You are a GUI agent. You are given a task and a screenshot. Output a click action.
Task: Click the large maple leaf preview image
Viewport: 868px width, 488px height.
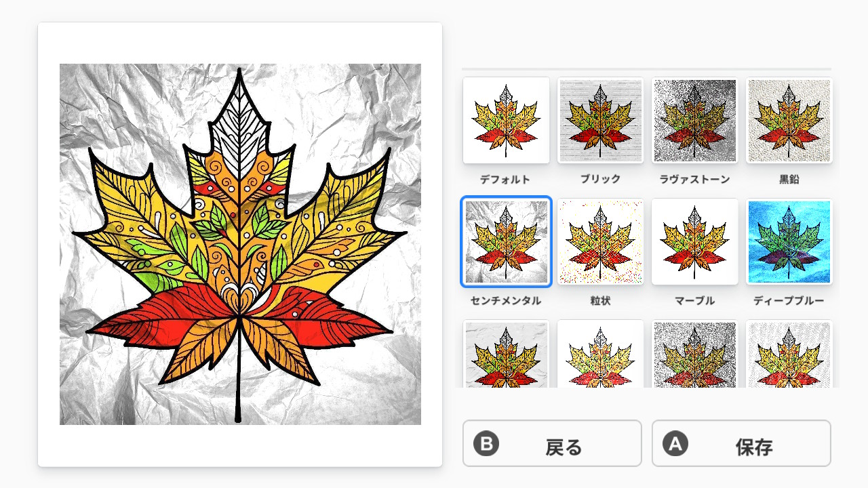pyautogui.click(x=240, y=244)
